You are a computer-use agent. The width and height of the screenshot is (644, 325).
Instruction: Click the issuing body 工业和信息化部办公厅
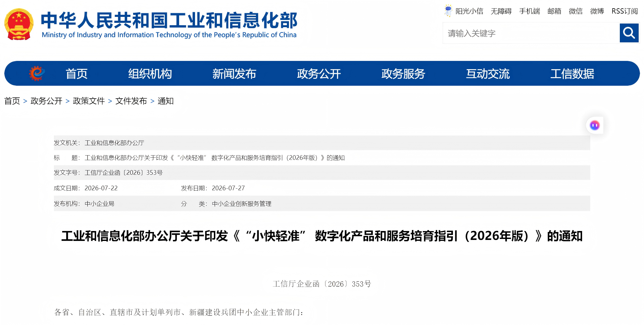point(114,143)
